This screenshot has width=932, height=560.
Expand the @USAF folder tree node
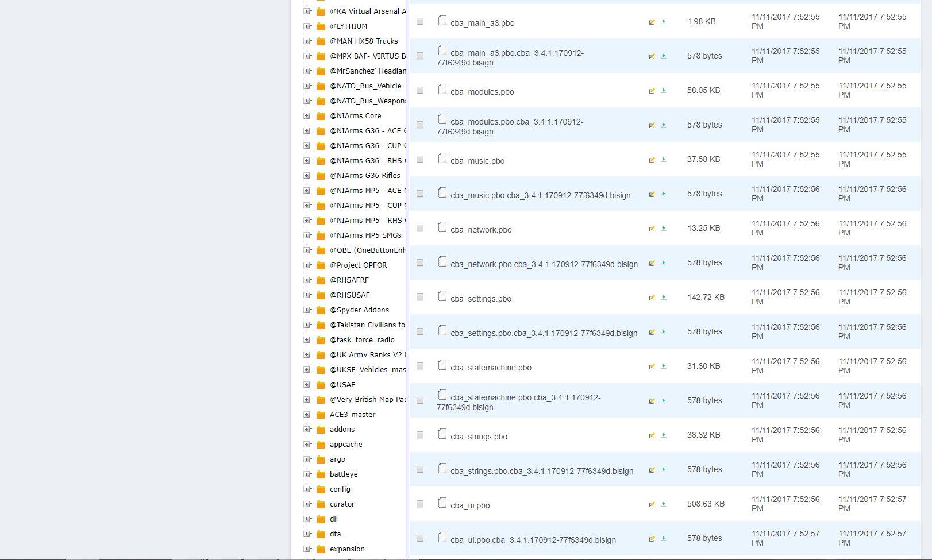pos(307,384)
